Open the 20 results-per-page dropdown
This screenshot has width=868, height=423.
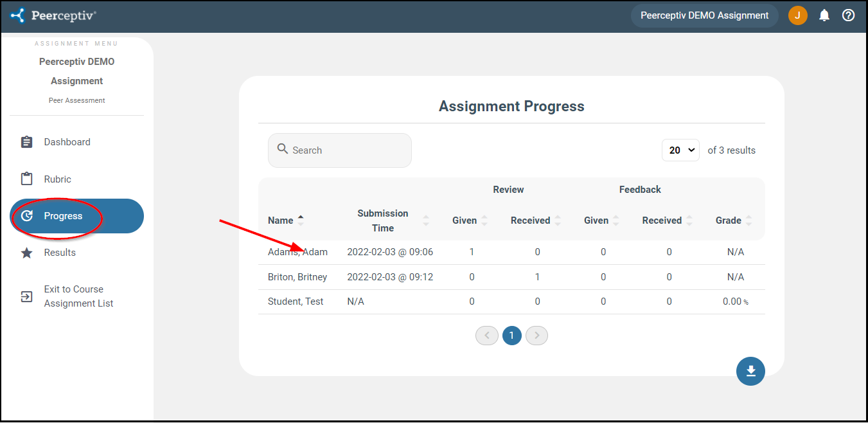pyautogui.click(x=680, y=150)
